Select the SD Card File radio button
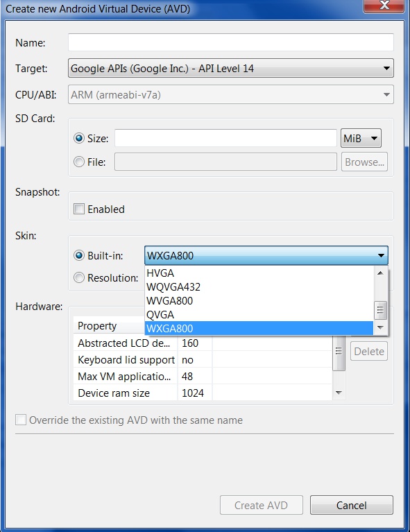This screenshot has height=532, width=410. [79, 162]
